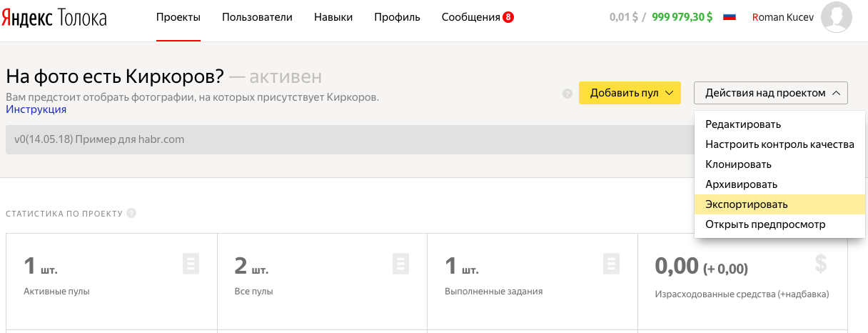Select Архивировать in the actions menu
Image resolution: width=868 pixels, height=333 pixels.
742,184
